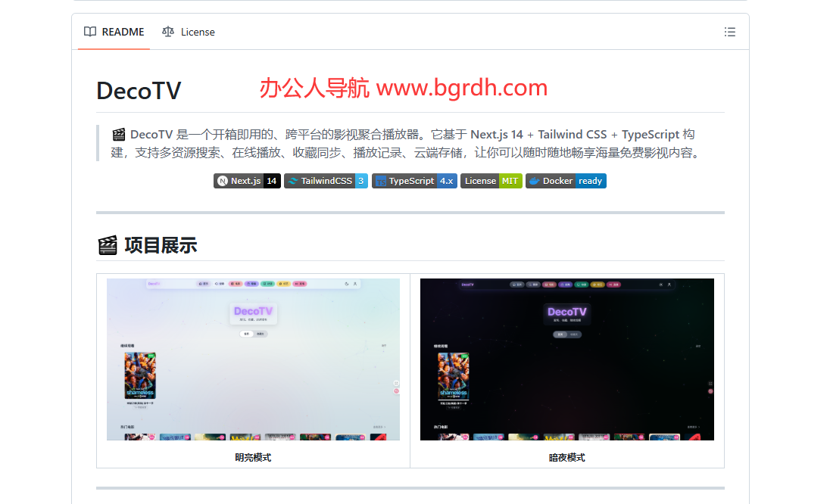
Task: Click the book icon beside README
Action: click(x=89, y=32)
